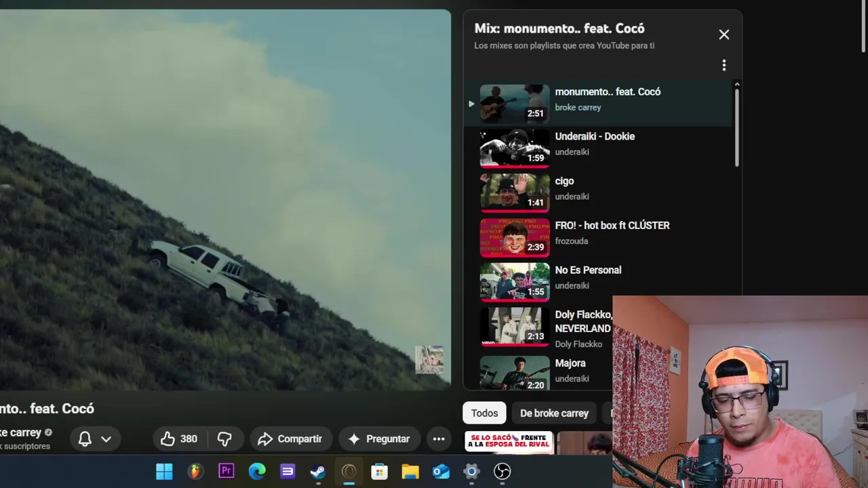
Task: Click the 'Doly Flackko' channel name
Action: tap(578, 344)
